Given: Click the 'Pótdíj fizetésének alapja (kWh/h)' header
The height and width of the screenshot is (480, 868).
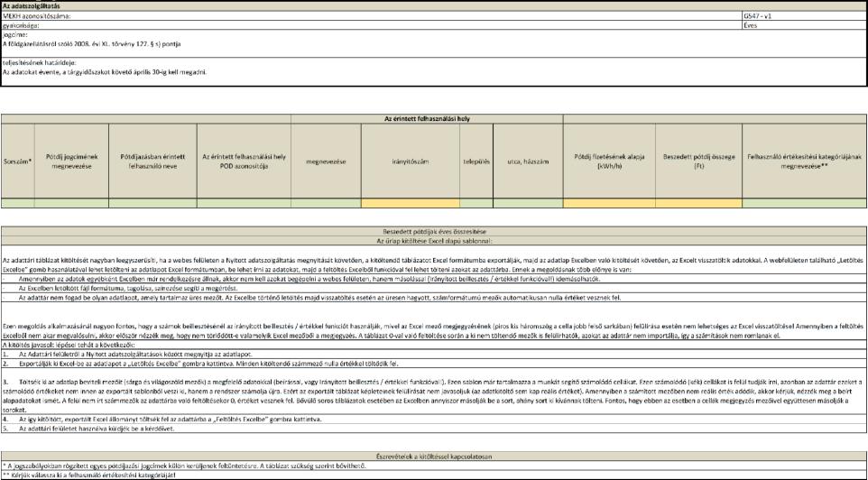Looking at the screenshot, I should [x=609, y=159].
